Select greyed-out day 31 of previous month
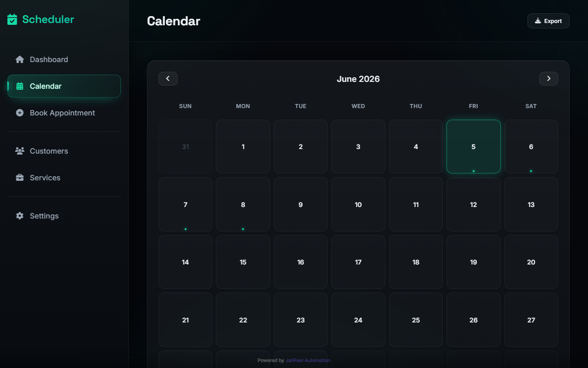 186,147
